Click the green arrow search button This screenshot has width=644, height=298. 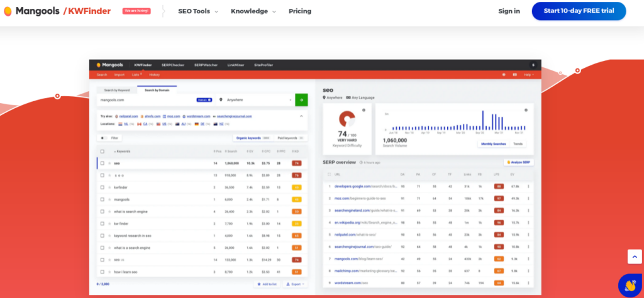[301, 100]
